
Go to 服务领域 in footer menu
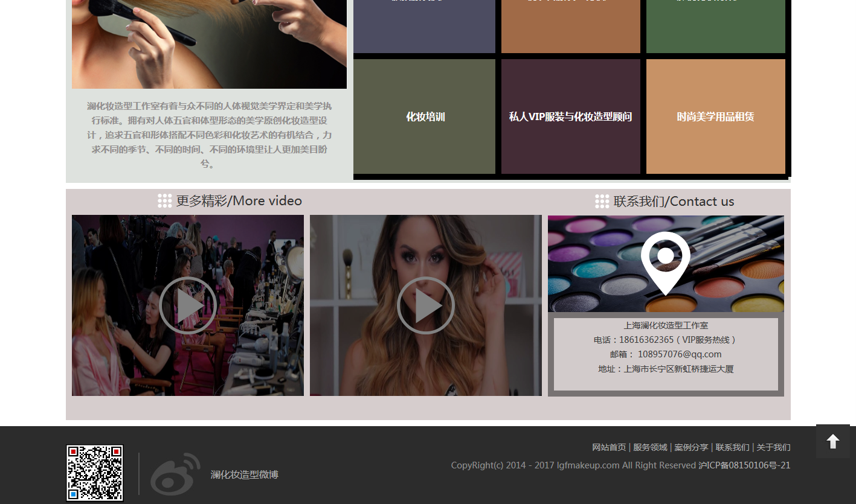coord(650,447)
